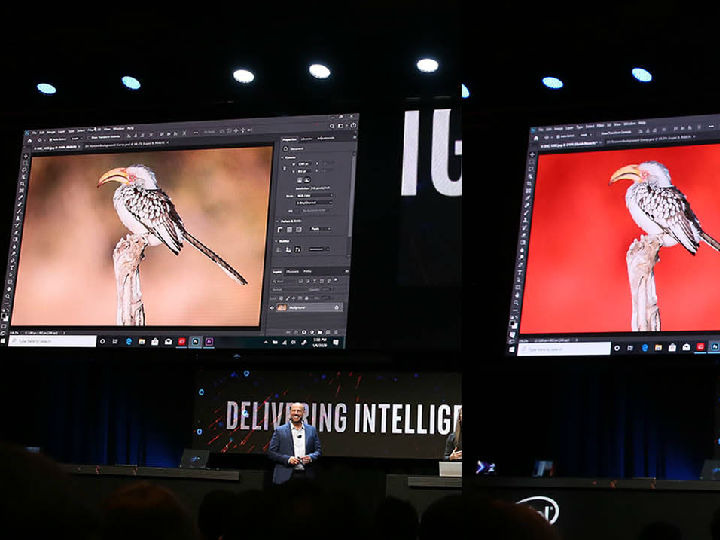Screen dimensions: 720x540
Task: Select the Zoom tool on the right screen
Action: click(516, 303)
